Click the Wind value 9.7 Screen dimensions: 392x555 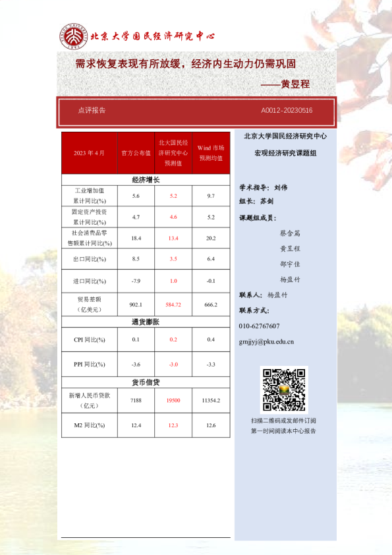click(211, 196)
